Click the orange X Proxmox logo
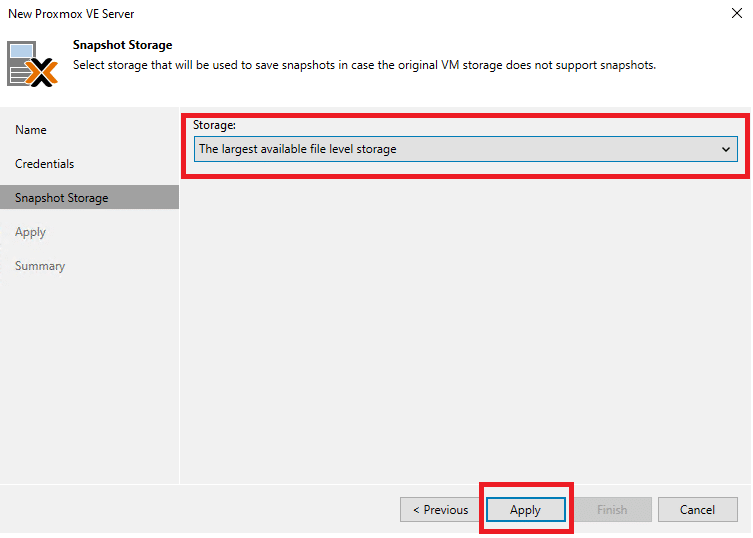 (x=42, y=72)
